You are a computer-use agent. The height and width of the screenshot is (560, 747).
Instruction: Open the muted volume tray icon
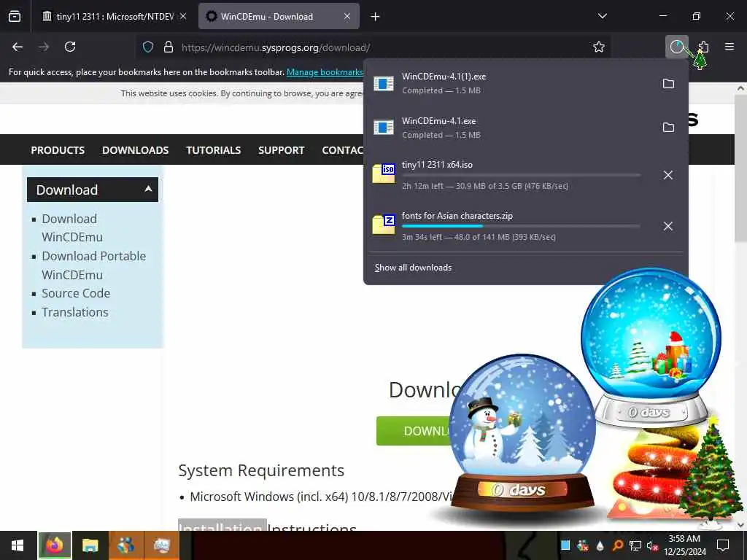pos(652,545)
